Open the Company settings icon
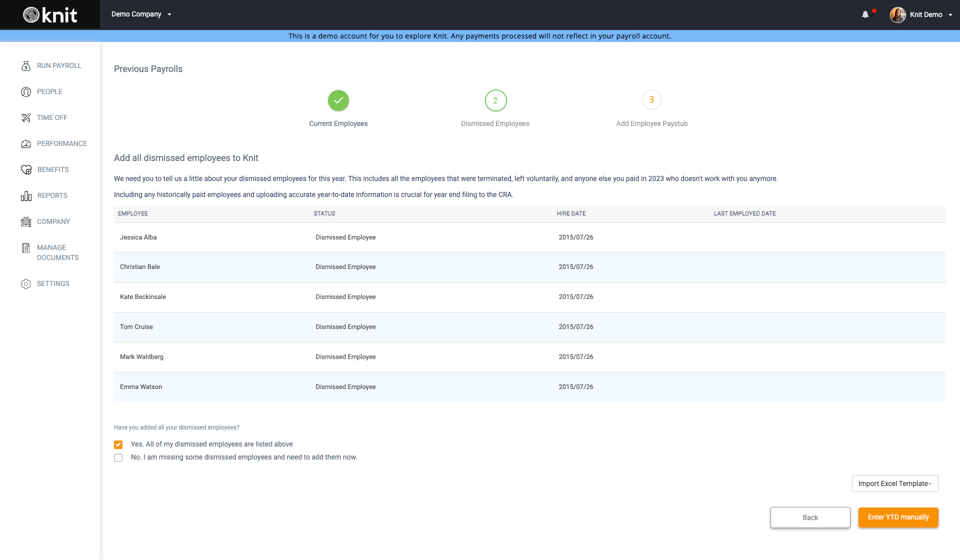 pos(26,221)
